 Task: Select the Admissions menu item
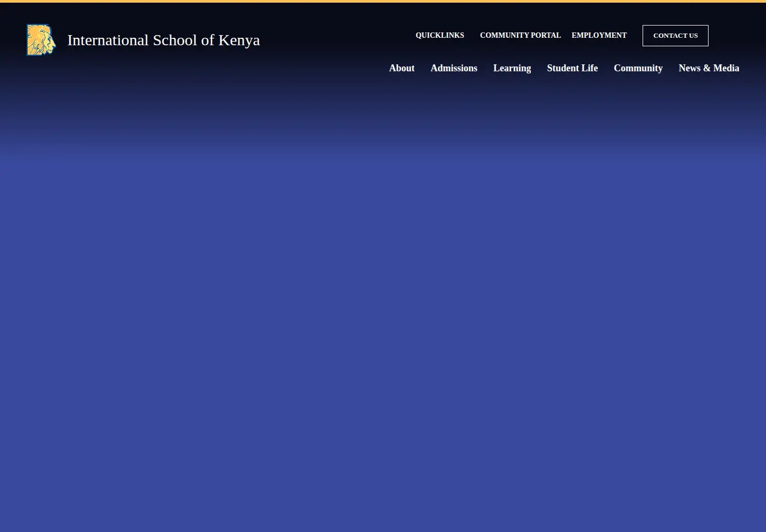coord(454,68)
